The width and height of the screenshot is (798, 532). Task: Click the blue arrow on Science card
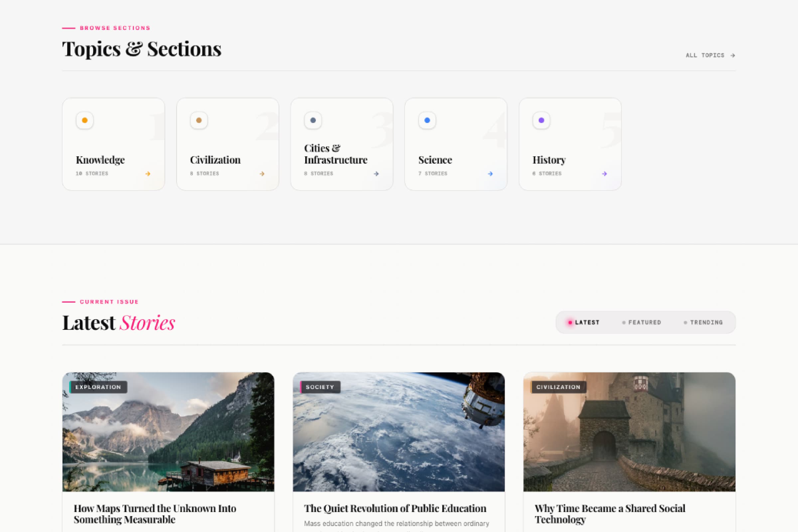tap(490, 174)
